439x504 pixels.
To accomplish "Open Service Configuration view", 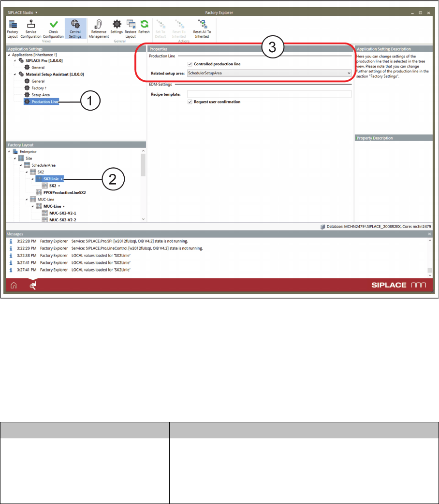I will (31, 29).
